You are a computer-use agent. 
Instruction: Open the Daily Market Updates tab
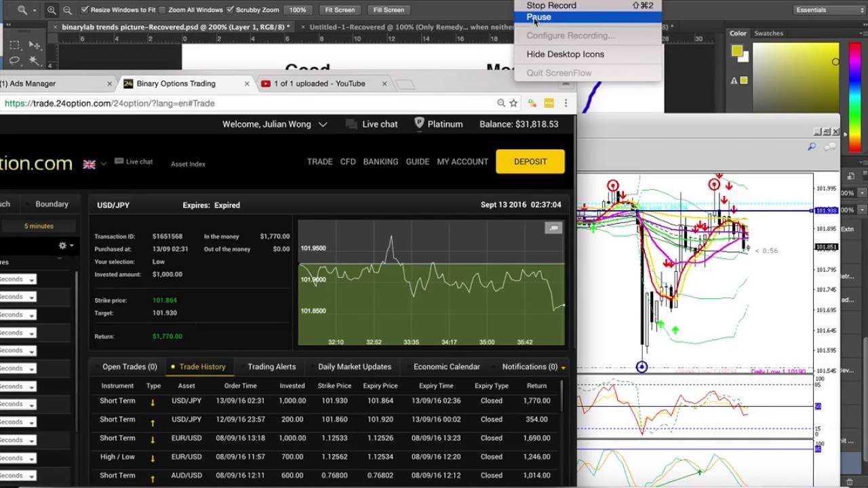coord(355,367)
